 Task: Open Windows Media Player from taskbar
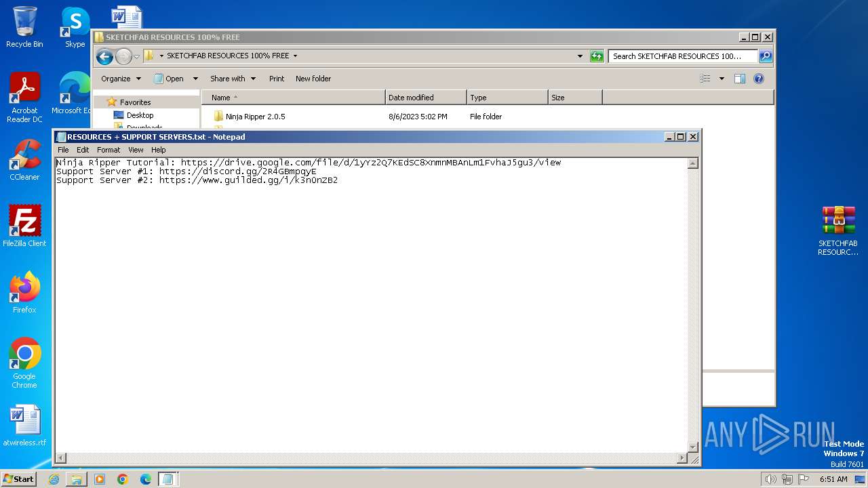tap(100, 479)
